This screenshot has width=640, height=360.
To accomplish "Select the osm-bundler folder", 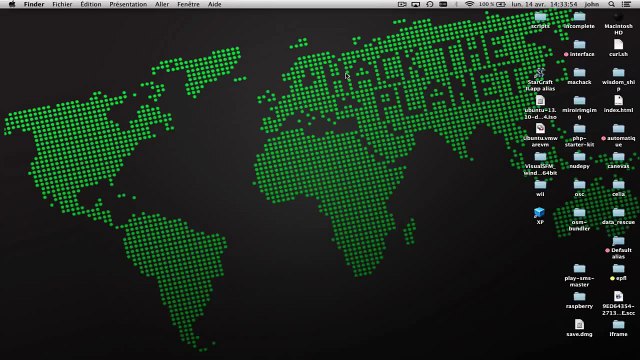I will (579, 212).
